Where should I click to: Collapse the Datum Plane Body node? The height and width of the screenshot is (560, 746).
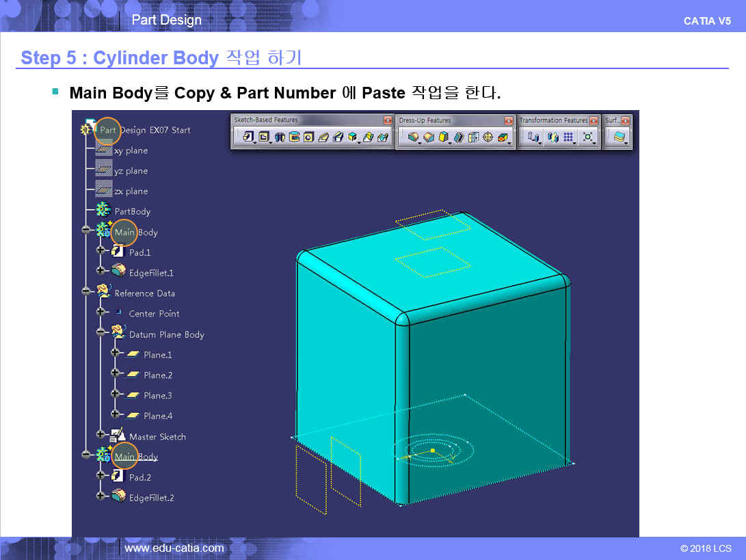tap(101, 332)
